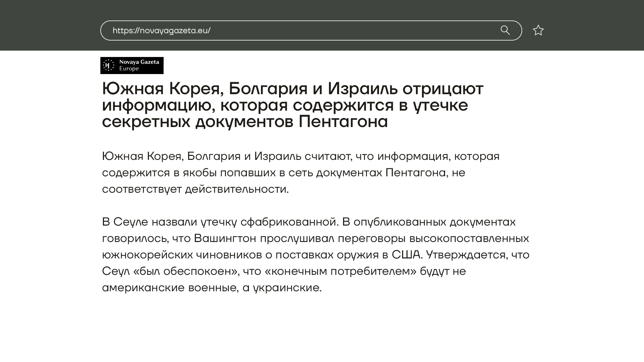Click Novaya Gazeta text in the logo

[139, 62]
